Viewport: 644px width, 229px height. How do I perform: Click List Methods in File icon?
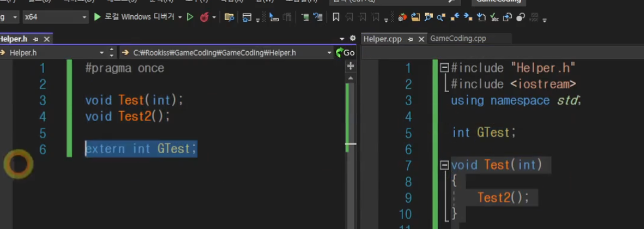pos(481,17)
